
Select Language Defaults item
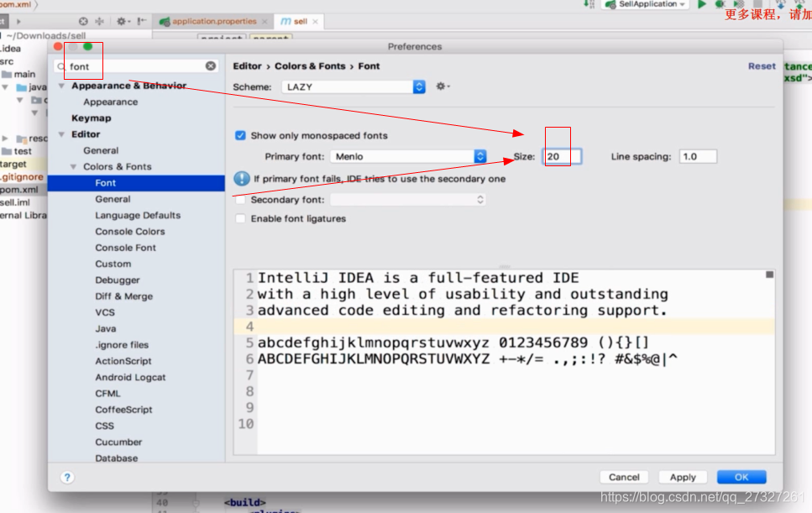pyautogui.click(x=138, y=215)
